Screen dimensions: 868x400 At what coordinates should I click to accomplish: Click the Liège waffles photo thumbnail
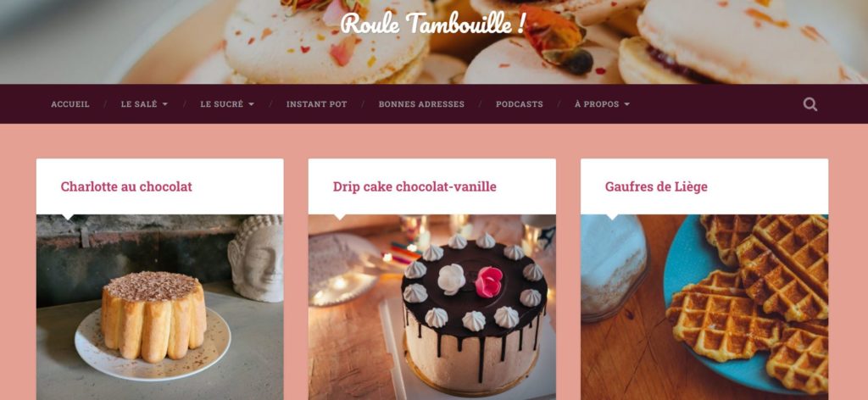[x=704, y=307]
